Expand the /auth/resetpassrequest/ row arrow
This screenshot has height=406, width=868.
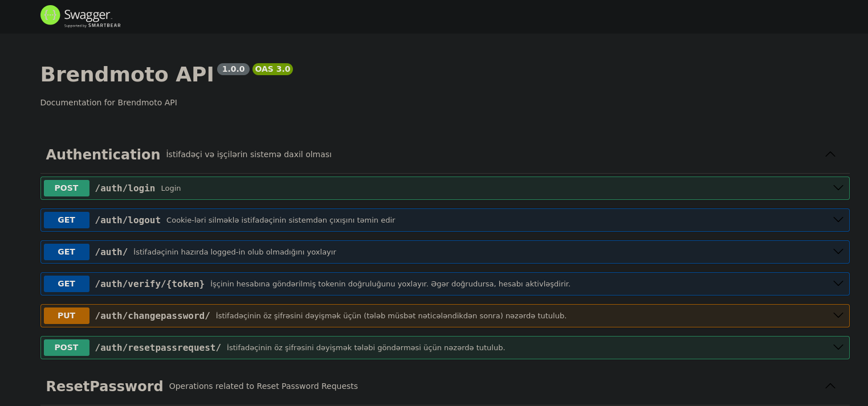coord(838,347)
